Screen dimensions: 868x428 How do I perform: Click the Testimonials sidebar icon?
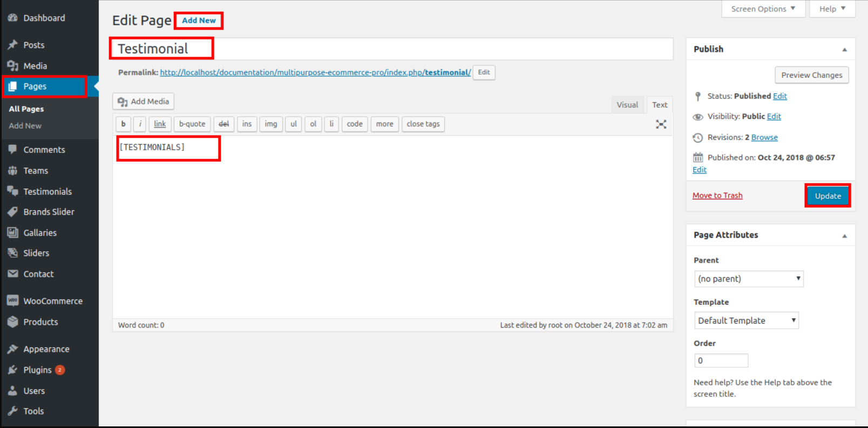tap(12, 191)
